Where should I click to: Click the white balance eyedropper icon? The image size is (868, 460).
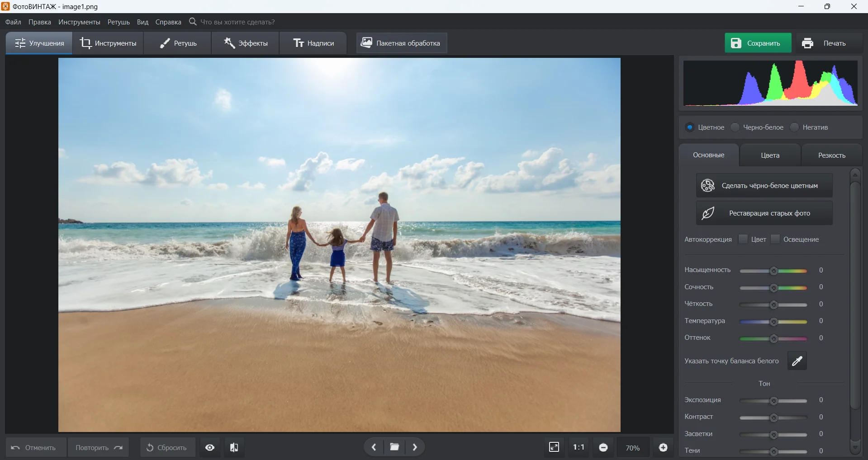[x=797, y=361]
